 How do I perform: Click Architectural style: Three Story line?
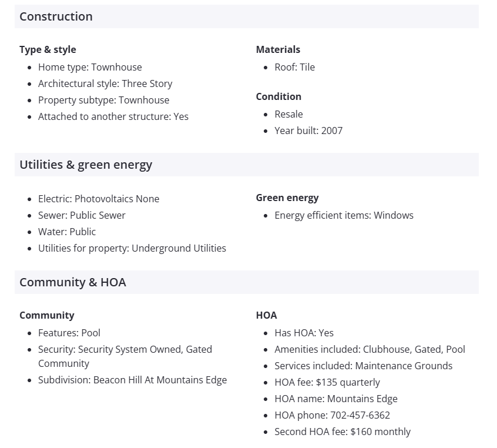tap(105, 83)
